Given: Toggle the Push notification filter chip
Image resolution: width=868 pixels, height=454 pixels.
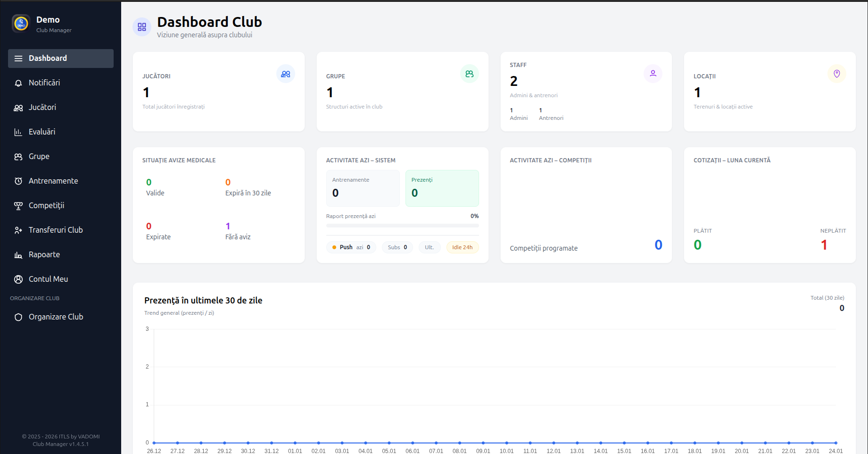Looking at the screenshot, I should (351, 247).
